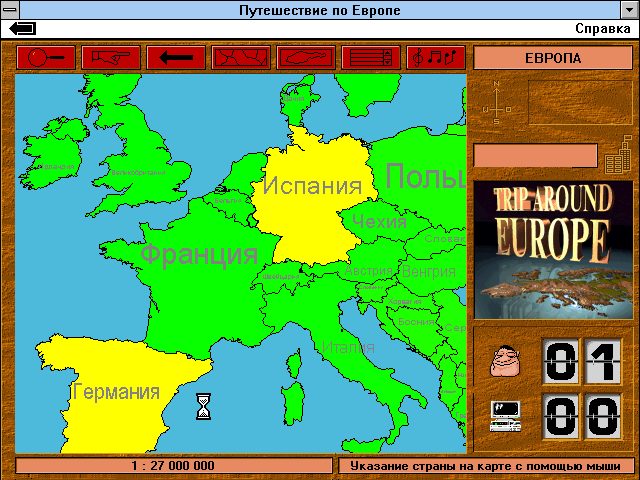Click the scale 1 : 27 000 000 status bar
This screenshot has height=480, width=640.
tap(173, 466)
